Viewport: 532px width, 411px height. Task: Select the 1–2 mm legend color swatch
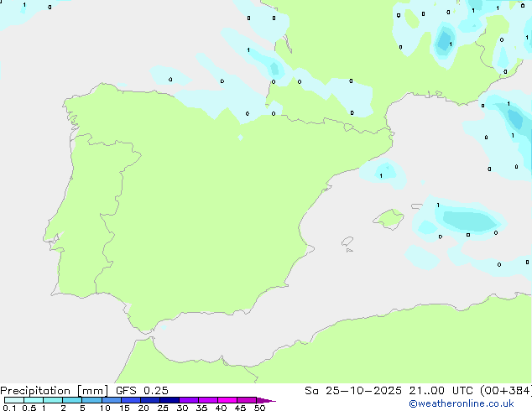[x=53, y=400]
